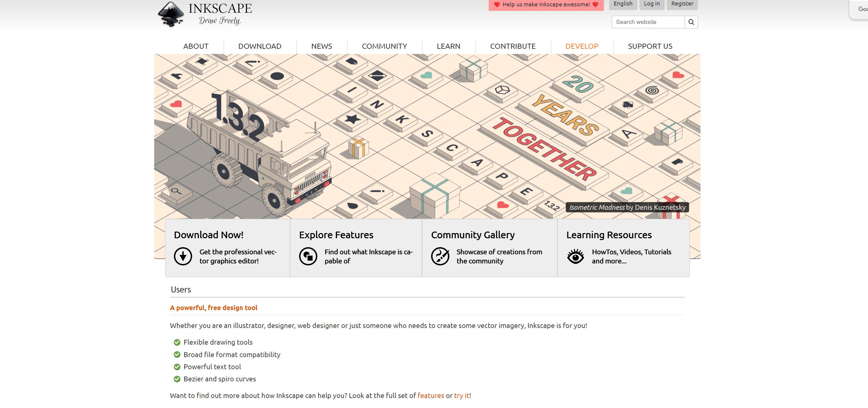Click the heart icon left of Help banner
The image size is (868, 408).
point(497,4)
